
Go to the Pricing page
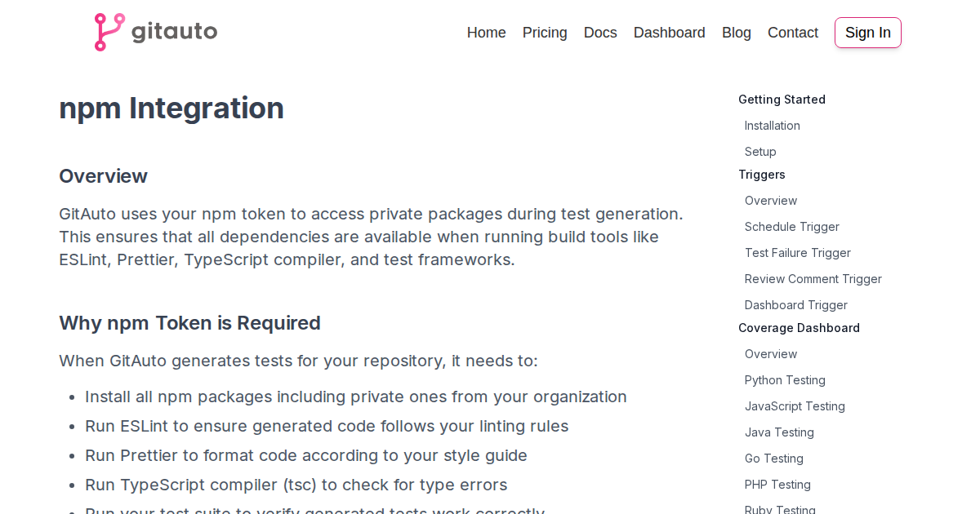[545, 33]
